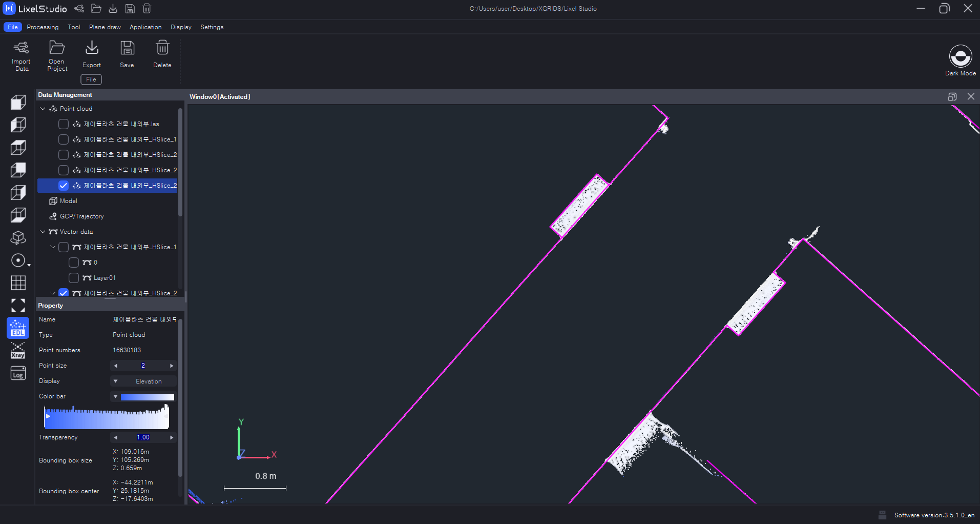This screenshot has height=524, width=980.
Task: Click the LixelStudio logo icon
Action: 9,9
